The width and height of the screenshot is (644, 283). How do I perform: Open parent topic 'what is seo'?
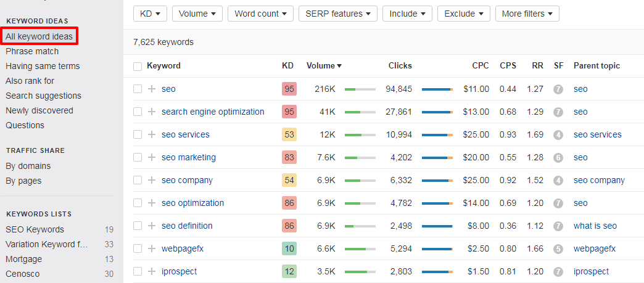(595, 226)
